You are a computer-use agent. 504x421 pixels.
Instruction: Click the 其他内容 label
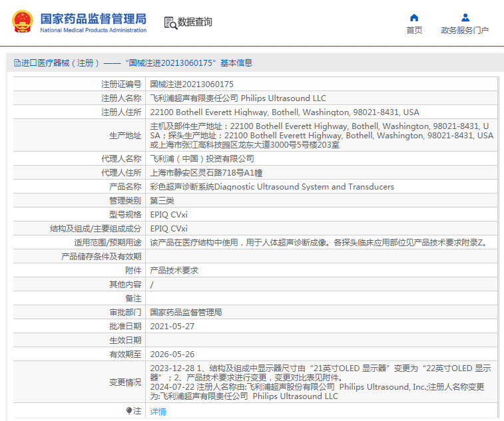125,285
